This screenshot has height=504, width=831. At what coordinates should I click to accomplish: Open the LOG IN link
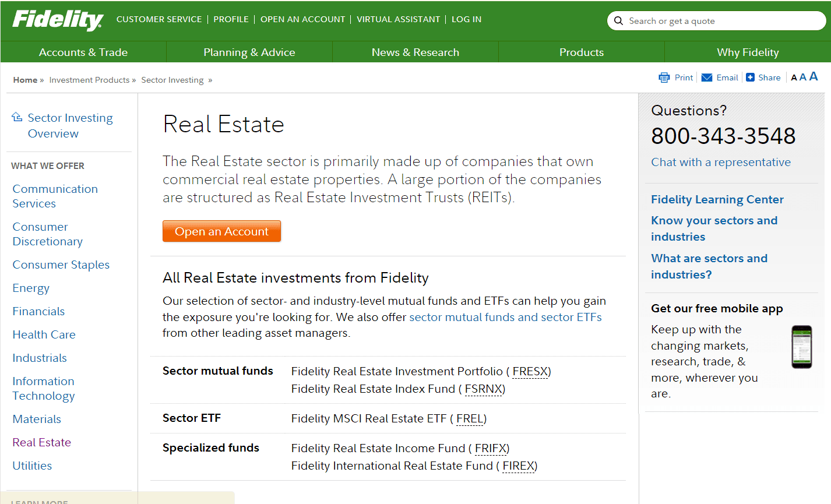tap(466, 19)
